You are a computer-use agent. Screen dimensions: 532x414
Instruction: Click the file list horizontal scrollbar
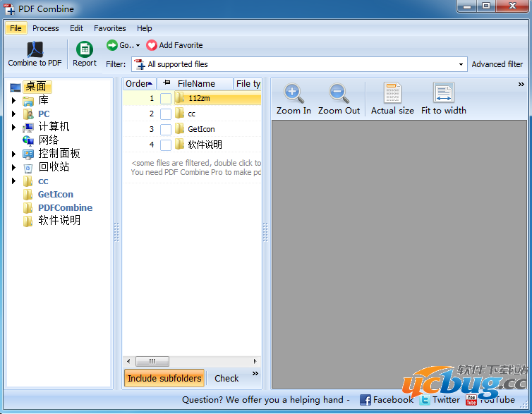[x=192, y=361]
